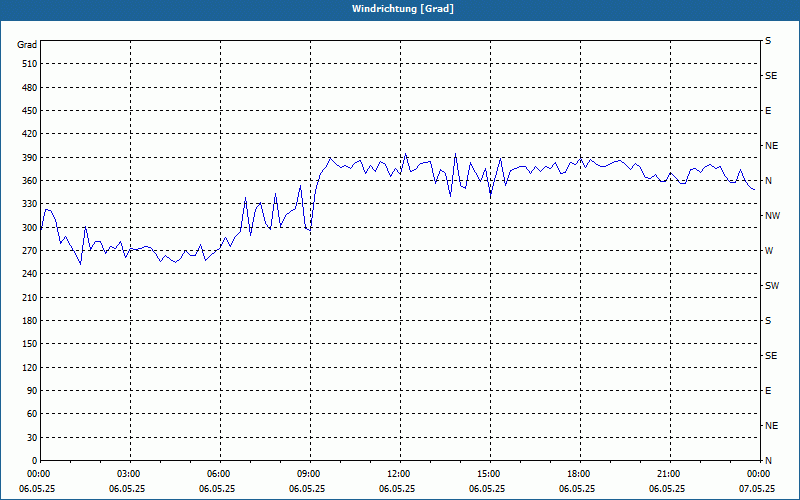Click the 09:00 time axis label
800x500 pixels.
[311, 474]
